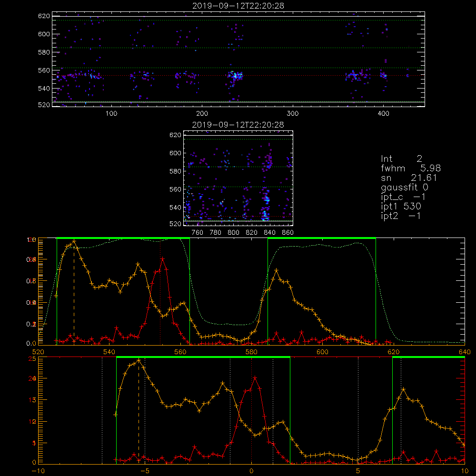Click x-axis label -5 on bottom plot
Image resolution: width=476 pixels, height=476 pixels.
[x=145, y=471]
